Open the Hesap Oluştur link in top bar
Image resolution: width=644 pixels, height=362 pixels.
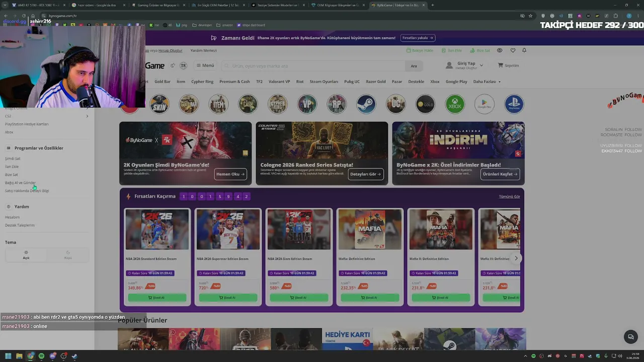170,50
